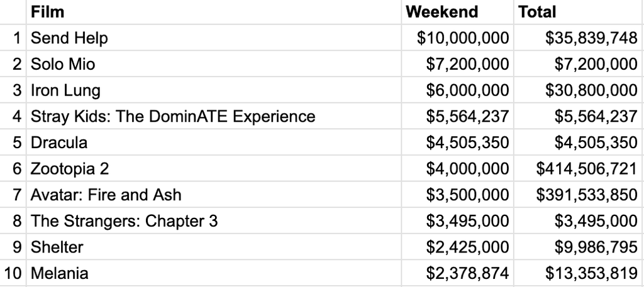Click Avatar: Fire and Ash cell
This screenshot has height=287, width=644.
(x=214, y=195)
